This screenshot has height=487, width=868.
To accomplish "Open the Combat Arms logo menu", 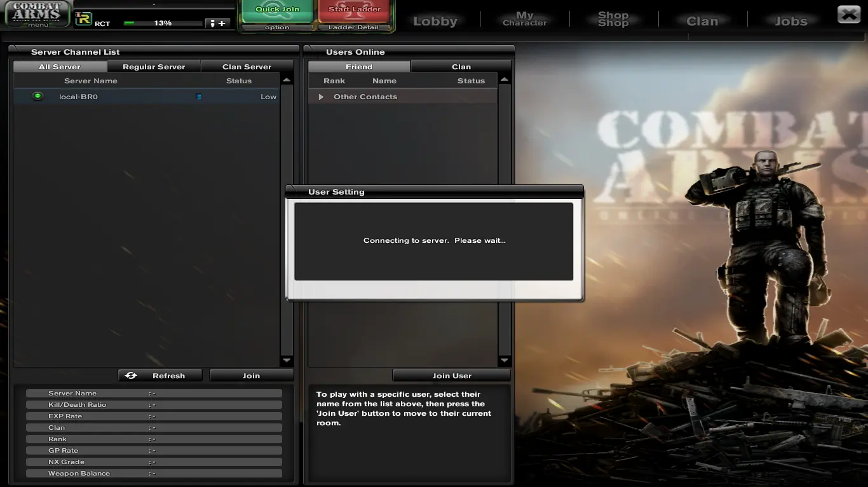I will 37,14.
